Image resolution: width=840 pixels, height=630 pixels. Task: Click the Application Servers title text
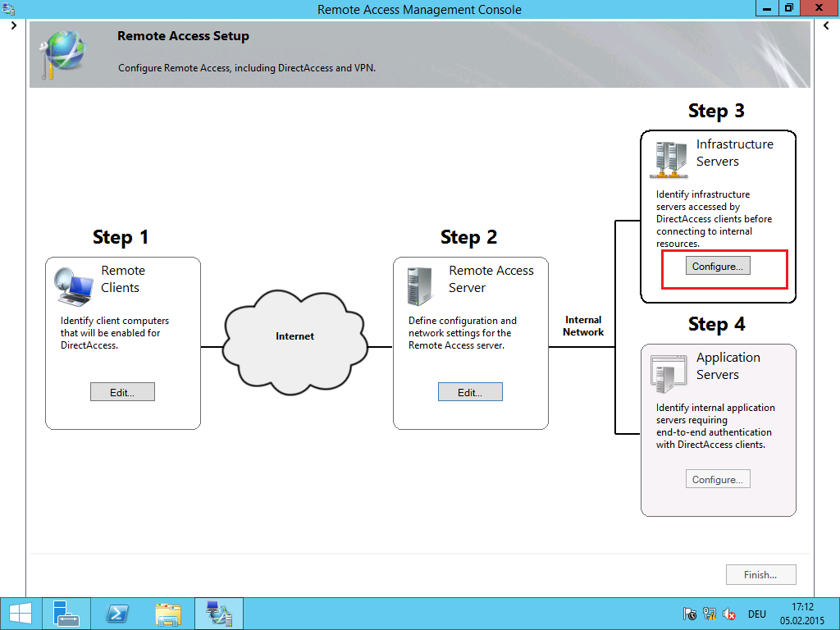point(728,366)
